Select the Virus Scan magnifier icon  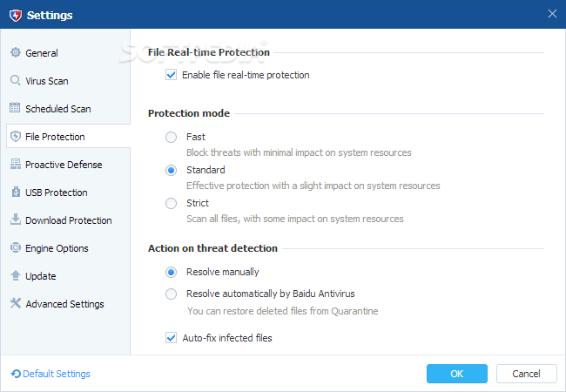point(15,80)
